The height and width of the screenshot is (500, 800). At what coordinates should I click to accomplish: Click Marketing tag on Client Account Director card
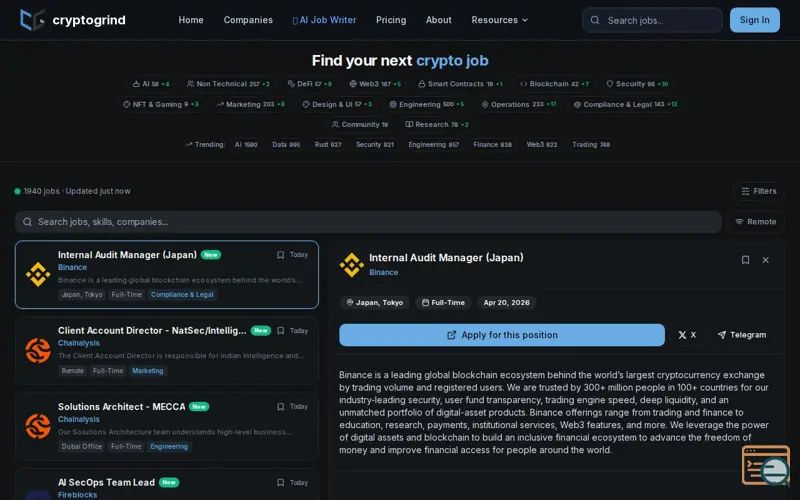[148, 371]
